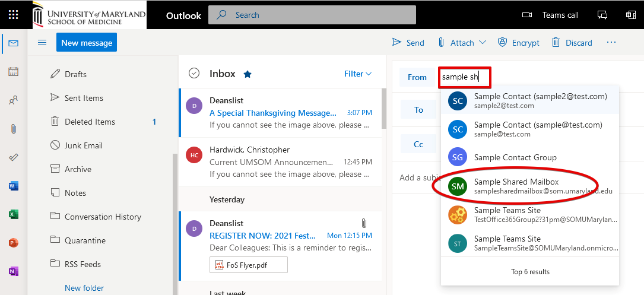Open People from the left rail
644x295 pixels.
coord(13,100)
